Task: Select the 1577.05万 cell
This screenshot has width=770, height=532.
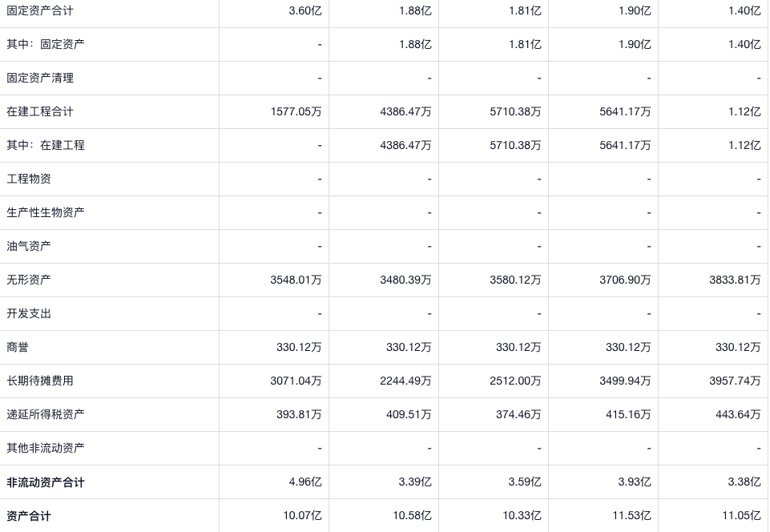Action: pyautogui.click(x=296, y=111)
